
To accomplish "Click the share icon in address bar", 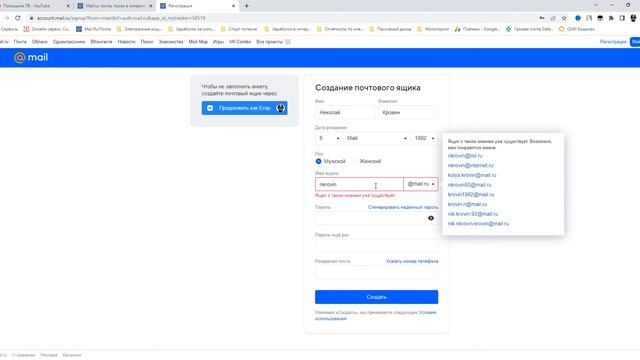I will [x=553, y=18].
